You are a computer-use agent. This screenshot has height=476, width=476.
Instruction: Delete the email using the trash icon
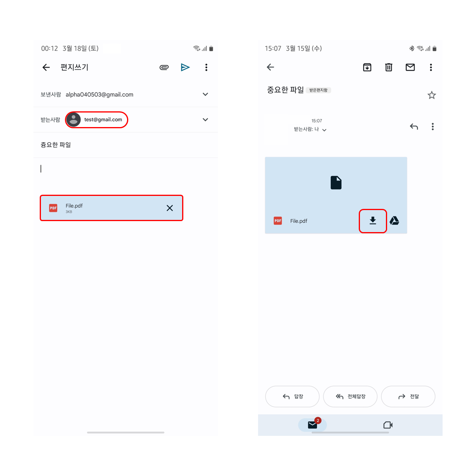point(389,67)
